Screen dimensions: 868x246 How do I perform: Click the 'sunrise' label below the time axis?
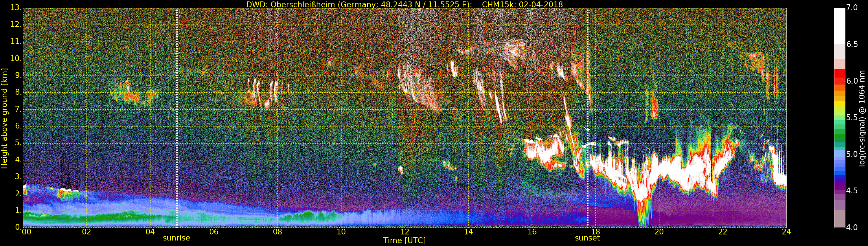(176, 238)
